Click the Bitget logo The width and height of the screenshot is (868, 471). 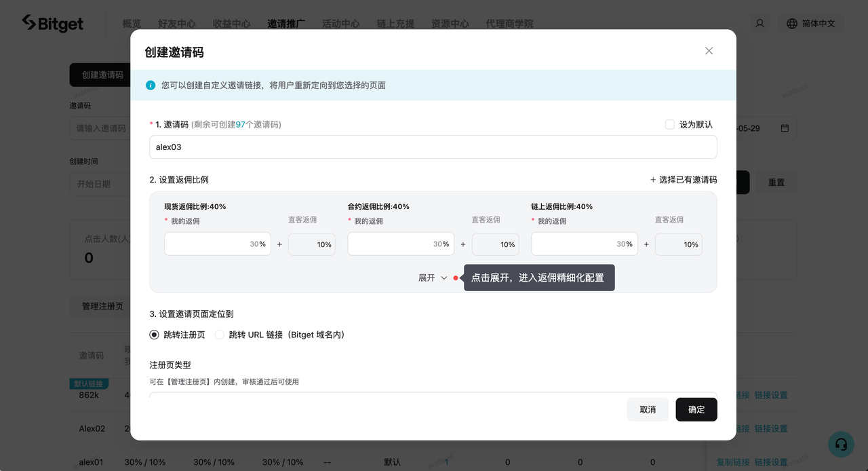click(53, 23)
